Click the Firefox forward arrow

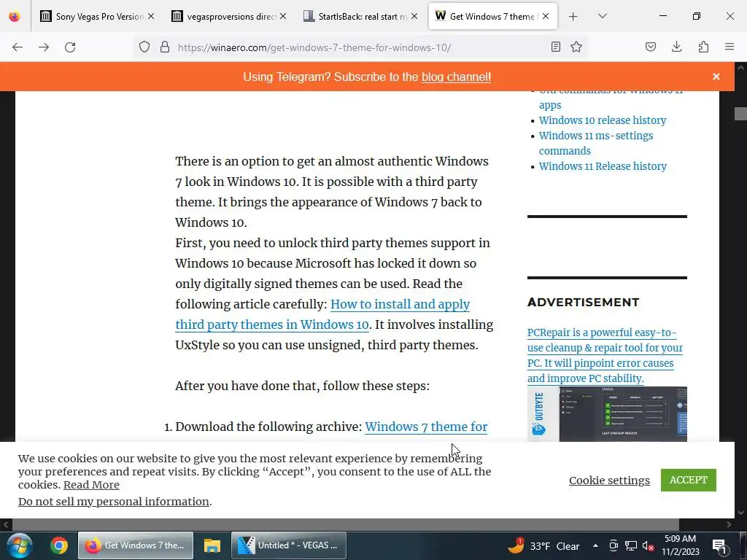pos(44,47)
